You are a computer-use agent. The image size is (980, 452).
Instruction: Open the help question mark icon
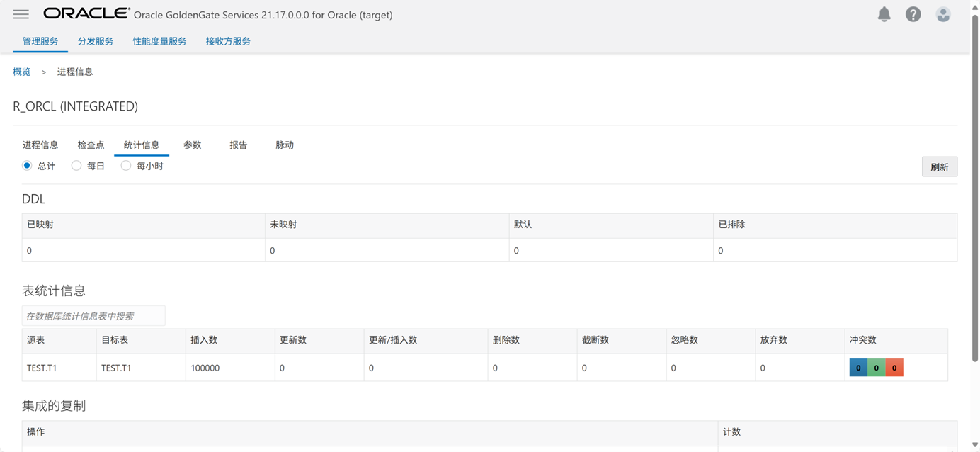click(913, 14)
